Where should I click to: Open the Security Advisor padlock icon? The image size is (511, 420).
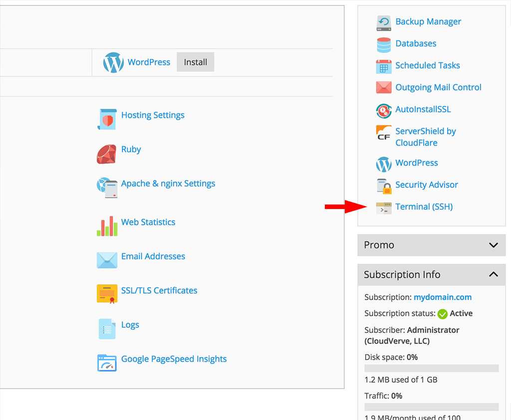(x=384, y=186)
